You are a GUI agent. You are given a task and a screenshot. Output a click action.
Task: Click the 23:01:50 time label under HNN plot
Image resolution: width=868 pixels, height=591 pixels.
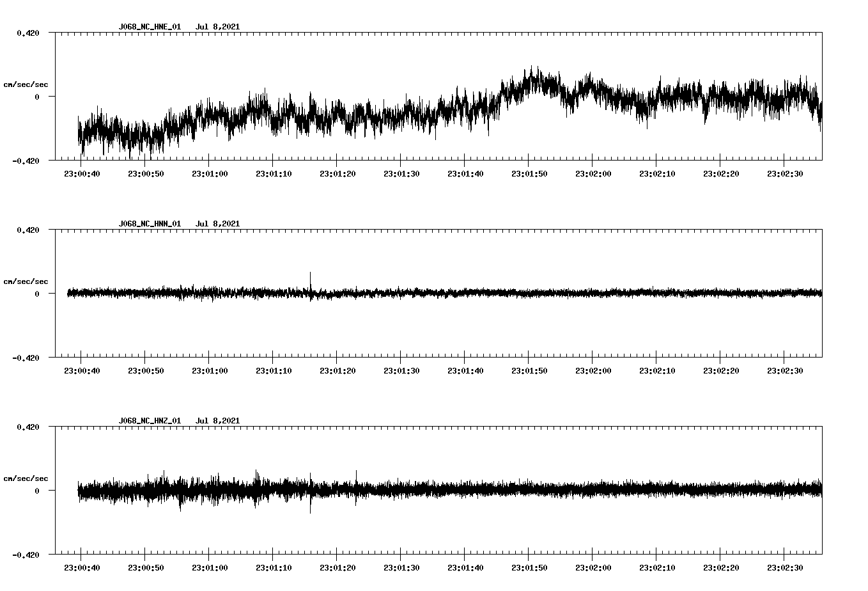click(x=529, y=371)
